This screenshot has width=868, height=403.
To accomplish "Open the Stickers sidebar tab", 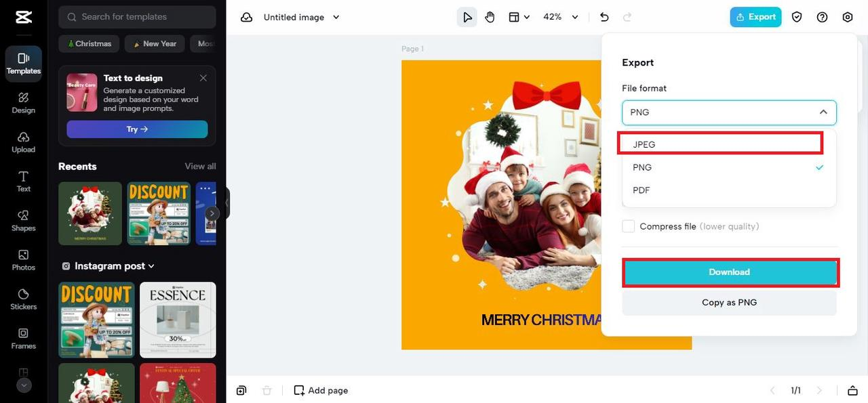I will click(24, 299).
